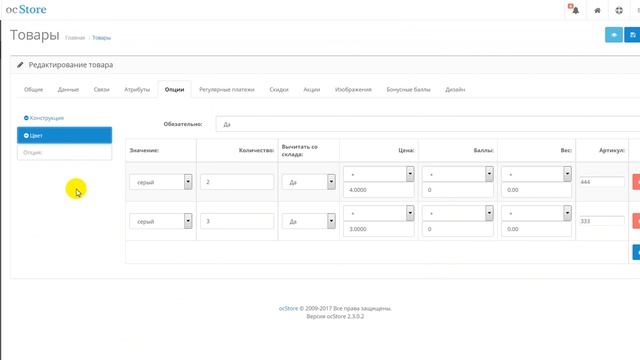Select the Опции tab
This screenshot has width=640, height=360.
pyautogui.click(x=174, y=89)
